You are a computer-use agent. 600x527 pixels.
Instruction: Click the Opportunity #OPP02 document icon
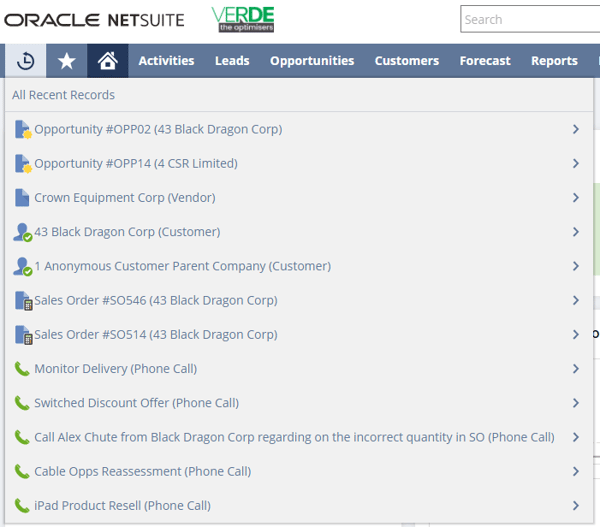point(23,129)
